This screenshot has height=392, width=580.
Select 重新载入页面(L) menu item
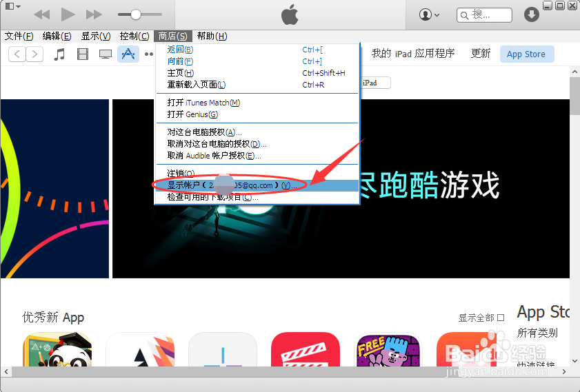pyautogui.click(x=257, y=85)
